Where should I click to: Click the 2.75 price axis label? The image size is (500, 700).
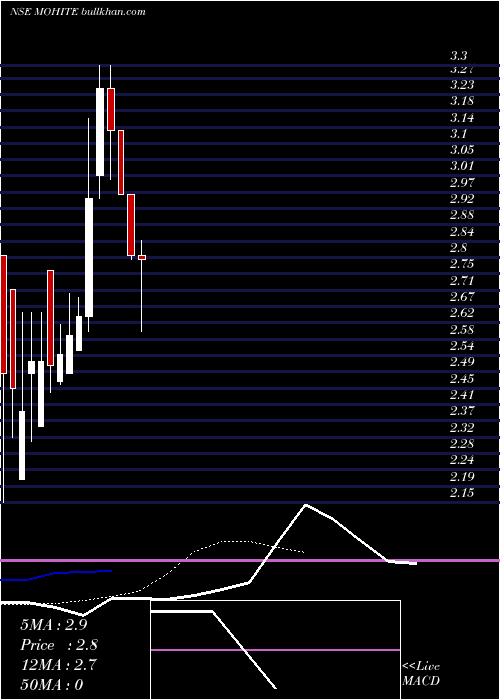462,264
